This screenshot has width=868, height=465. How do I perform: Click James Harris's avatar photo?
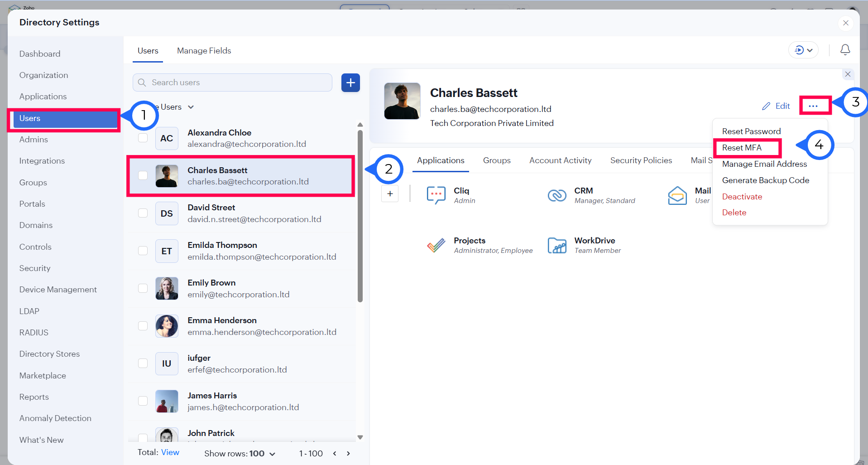(167, 401)
